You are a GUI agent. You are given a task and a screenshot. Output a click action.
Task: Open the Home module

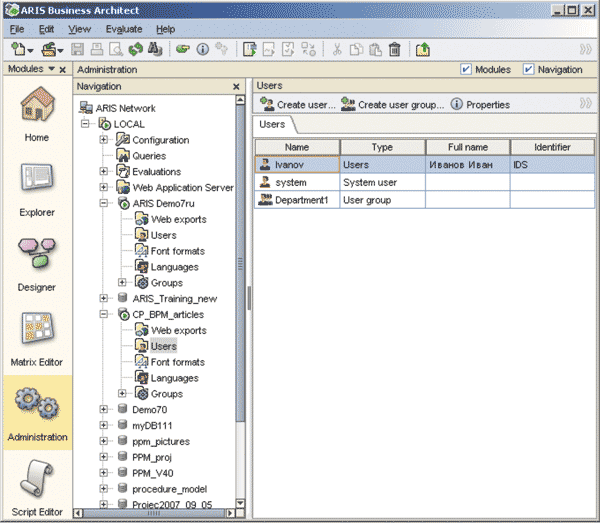(37, 113)
